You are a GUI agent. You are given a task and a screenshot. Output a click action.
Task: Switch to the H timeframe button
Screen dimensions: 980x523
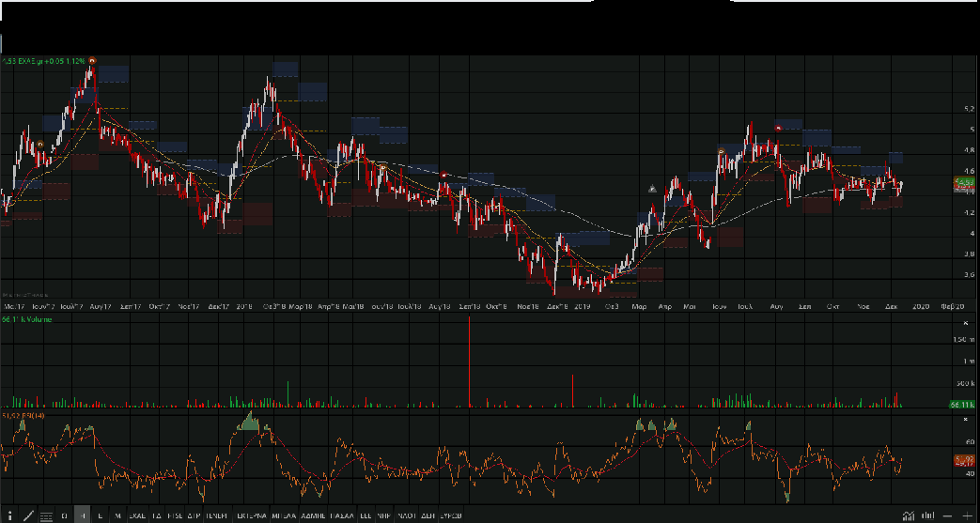(x=83, y=515)
